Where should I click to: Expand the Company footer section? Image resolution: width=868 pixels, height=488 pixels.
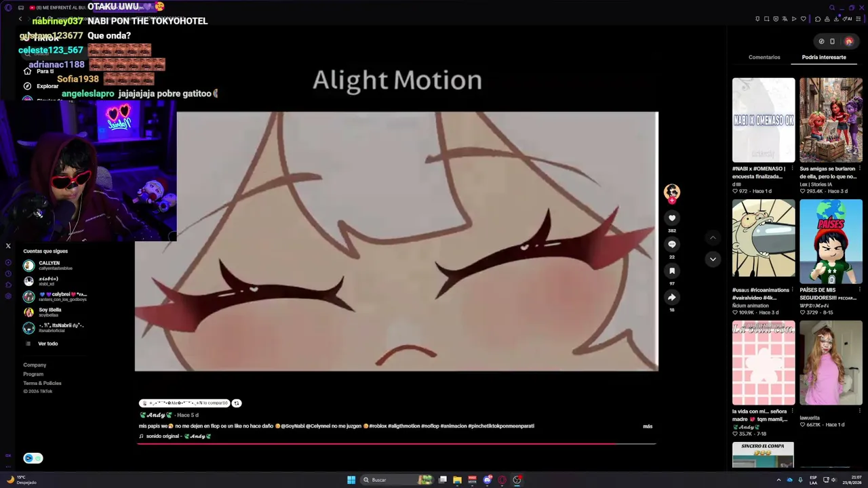click(x=35, y=365)
